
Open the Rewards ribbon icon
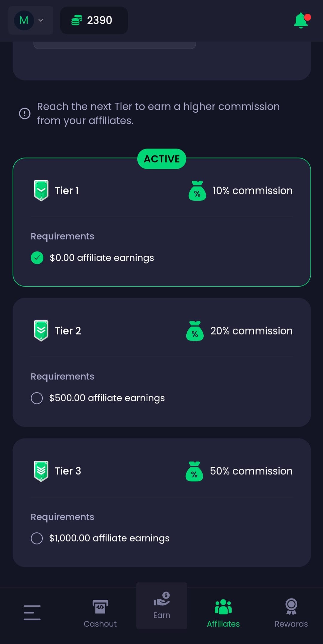coord(291,607)
